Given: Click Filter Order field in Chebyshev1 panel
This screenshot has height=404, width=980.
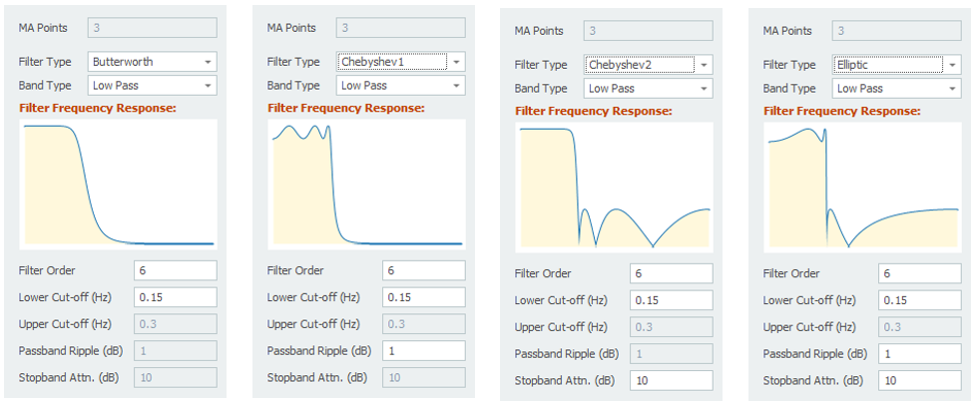Looking at the screenshot, I should 423,270.
